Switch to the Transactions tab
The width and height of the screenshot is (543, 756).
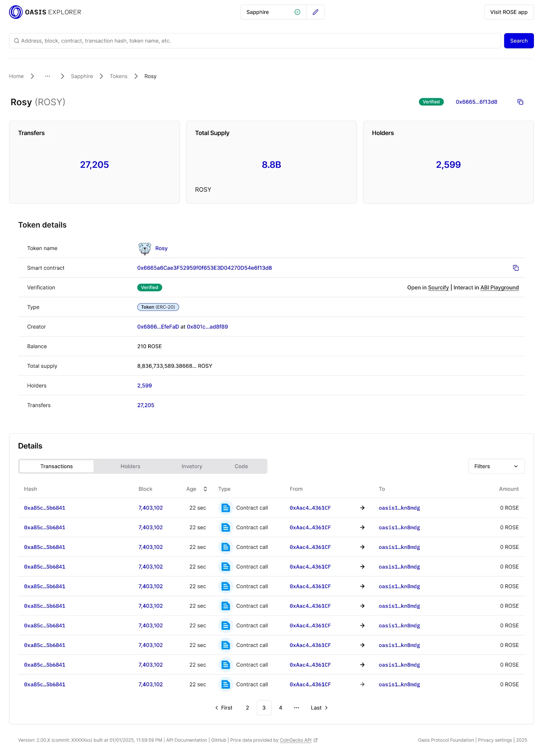(57, 467)
